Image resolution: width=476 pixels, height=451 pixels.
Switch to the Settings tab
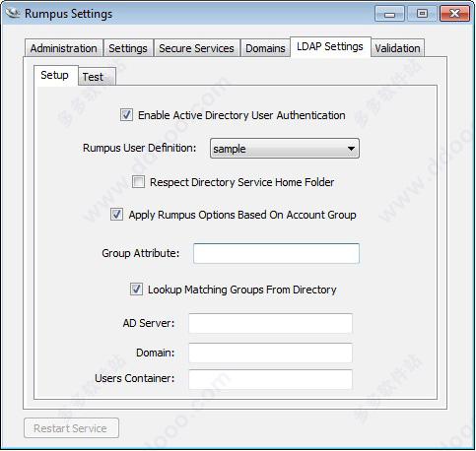click(x=128, y=48)
